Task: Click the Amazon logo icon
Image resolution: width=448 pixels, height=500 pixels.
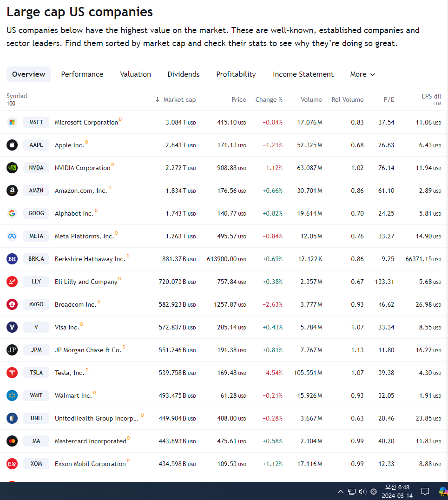Action: pos(12,191)
